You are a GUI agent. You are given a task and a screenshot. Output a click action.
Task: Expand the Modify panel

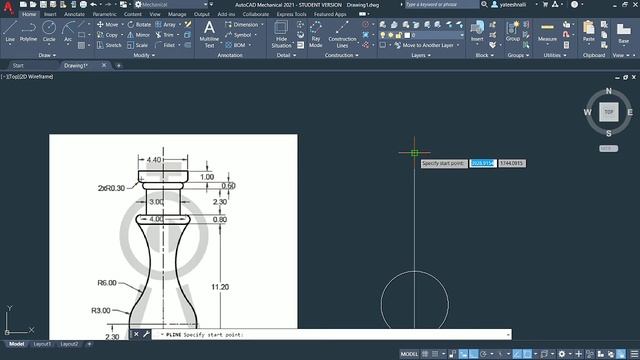coord(144,55)
